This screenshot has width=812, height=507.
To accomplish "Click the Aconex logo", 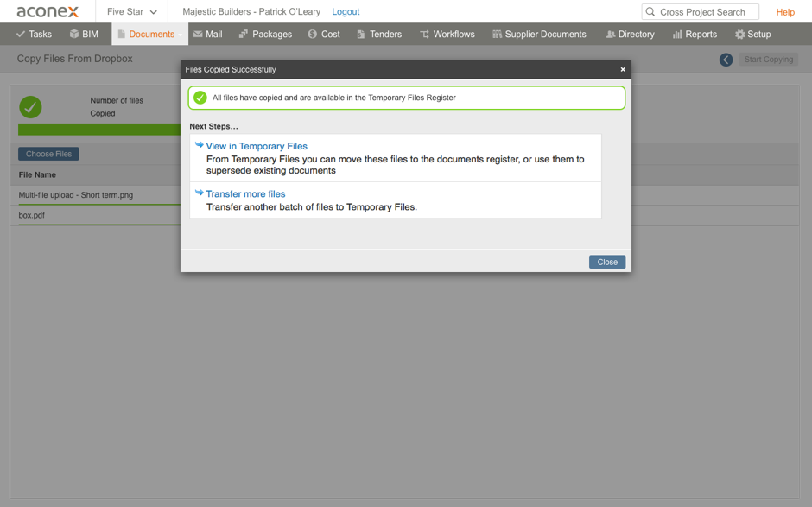I will pyautogui.click(x=48, y=11).
